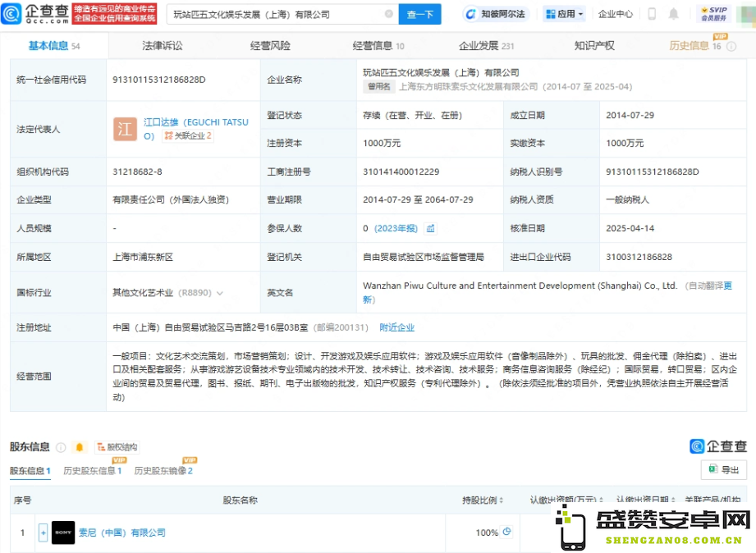The image size is (756, 553).
Task: Expand the 国标行业 category chevron
Action: coord(220,293)
